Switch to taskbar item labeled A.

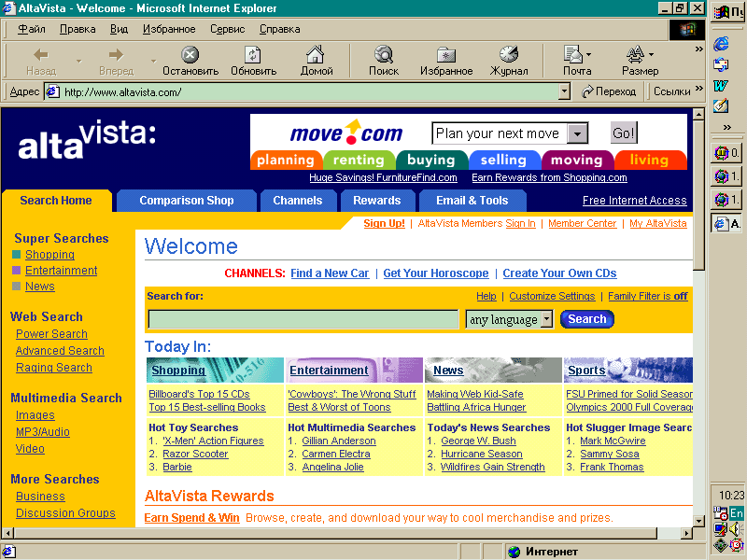click(x=727, y=223)
